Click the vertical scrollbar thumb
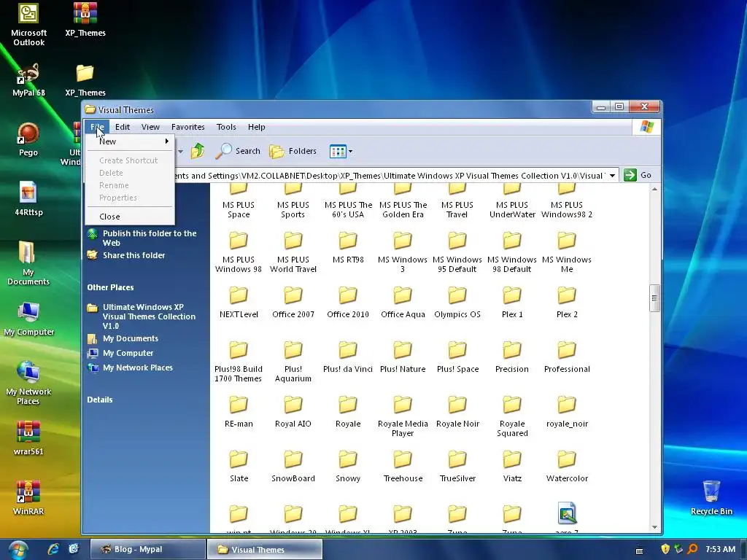747x560 pixels. click(654, 298)
